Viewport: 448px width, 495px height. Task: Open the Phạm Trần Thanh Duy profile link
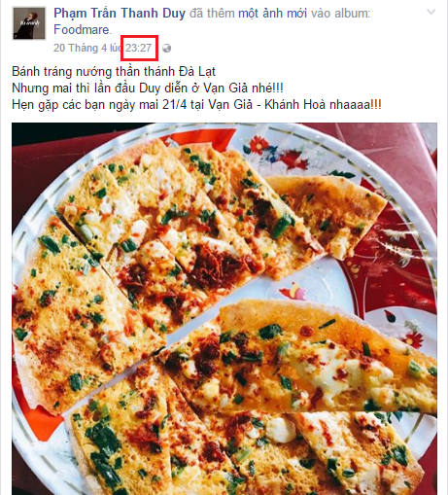point(120,14)
